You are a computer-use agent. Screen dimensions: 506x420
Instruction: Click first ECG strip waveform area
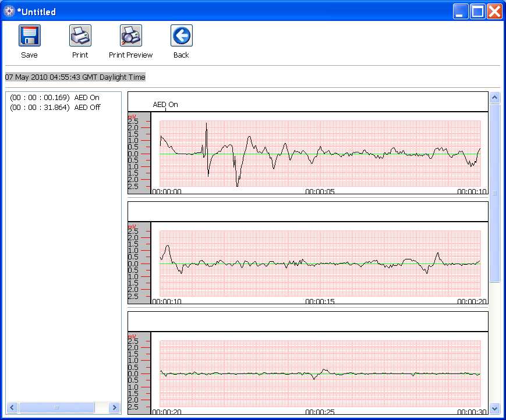point(320,154)
